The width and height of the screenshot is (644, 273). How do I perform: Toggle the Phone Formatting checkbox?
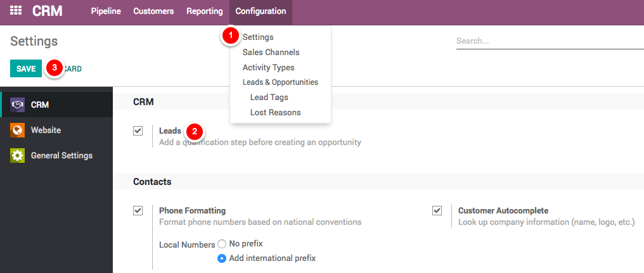[x=138, y=211]
